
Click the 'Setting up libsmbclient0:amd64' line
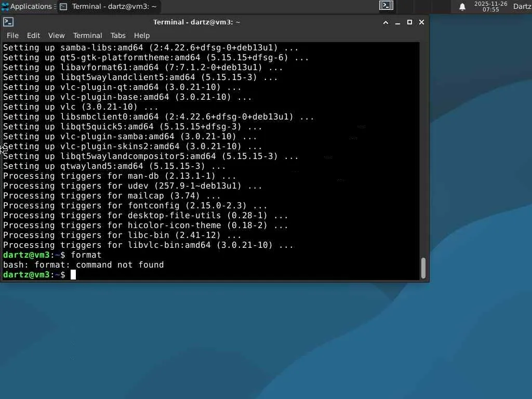tap(158, 117)
